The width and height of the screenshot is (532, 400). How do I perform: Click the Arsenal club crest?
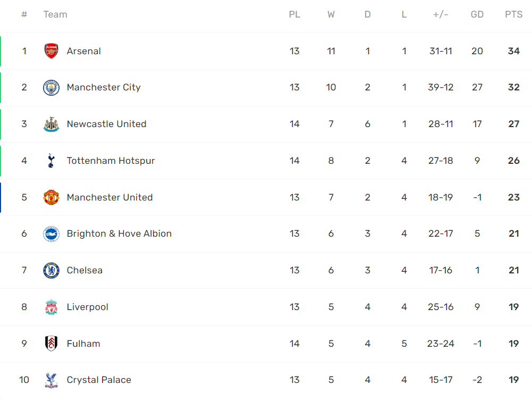[51, 51]
